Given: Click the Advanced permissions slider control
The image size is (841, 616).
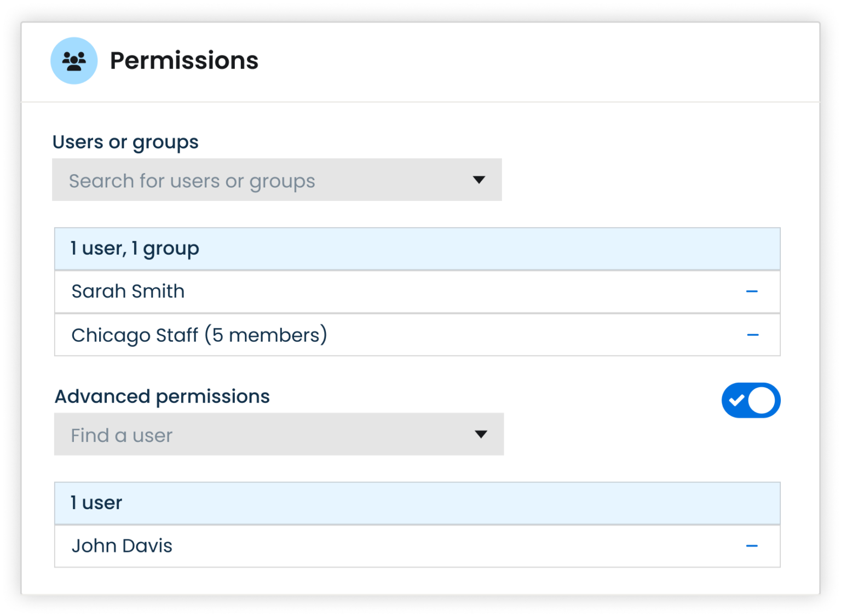Looking at the screenshot, I should click(751, 400).
